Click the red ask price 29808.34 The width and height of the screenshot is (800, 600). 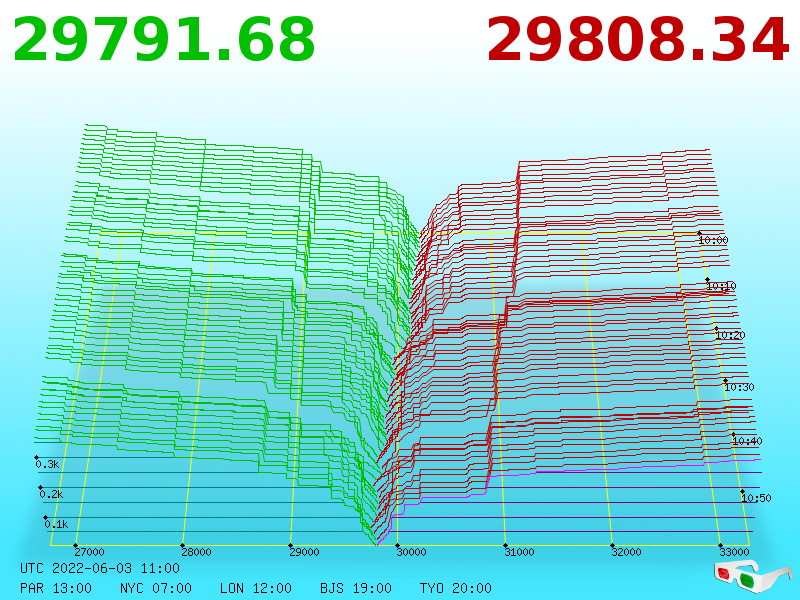638,40
